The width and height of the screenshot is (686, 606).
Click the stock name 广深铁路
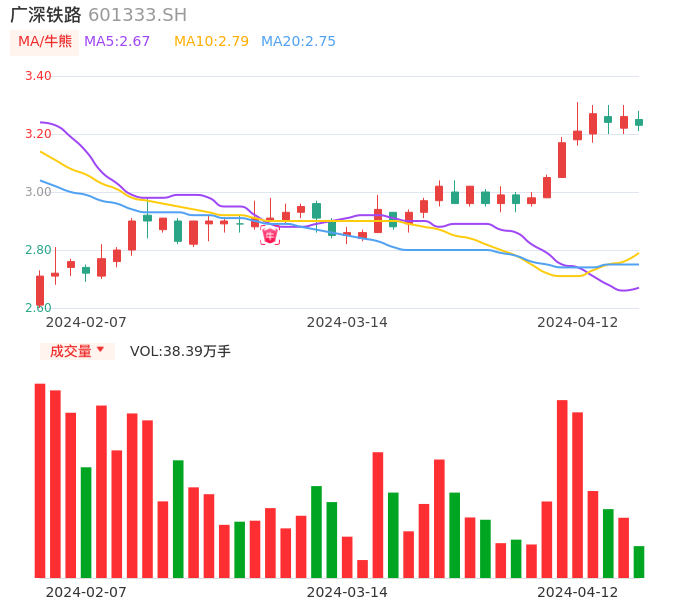click(46, 15)
